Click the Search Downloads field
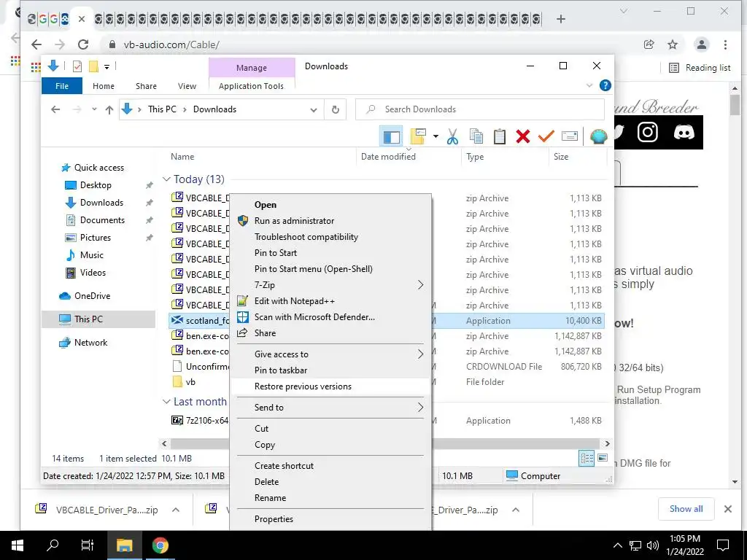The image size is (747, 560). pos(480,109)
